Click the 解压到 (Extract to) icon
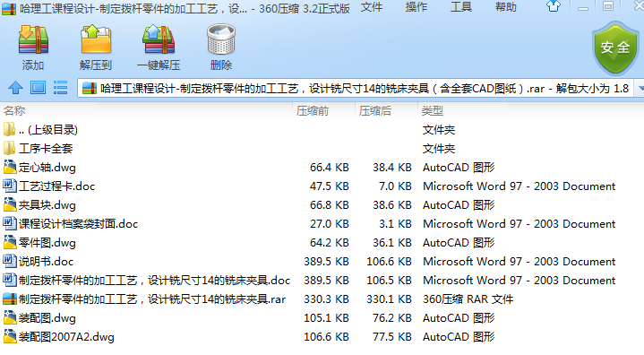 click(96, 39)
